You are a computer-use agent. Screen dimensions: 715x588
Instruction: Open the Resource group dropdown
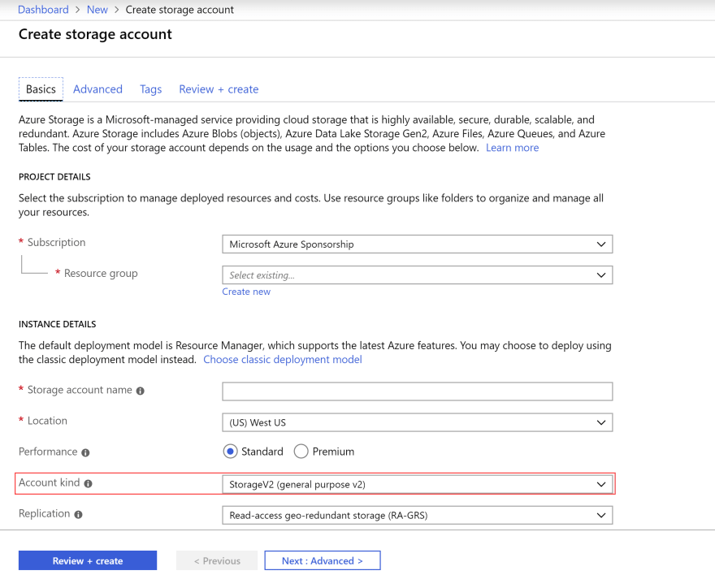click(x=418, y=275)
